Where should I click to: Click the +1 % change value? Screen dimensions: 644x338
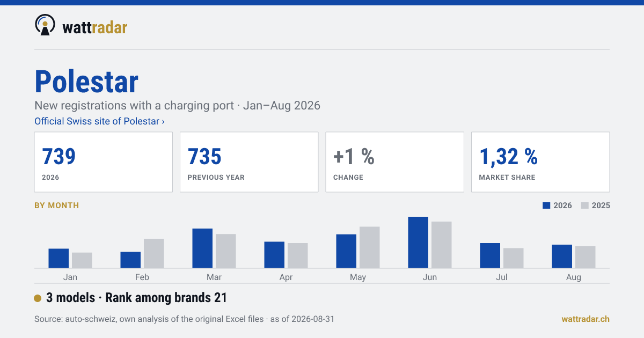point(354,156)
